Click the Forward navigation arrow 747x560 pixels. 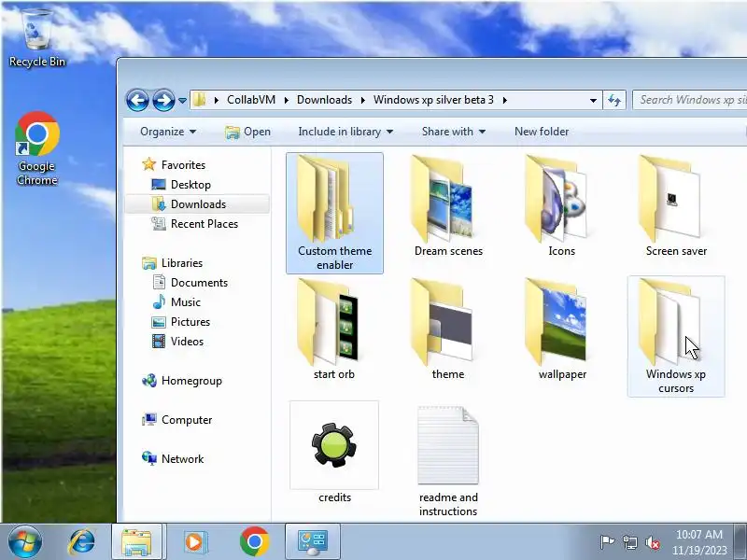[x=163, y=101]
